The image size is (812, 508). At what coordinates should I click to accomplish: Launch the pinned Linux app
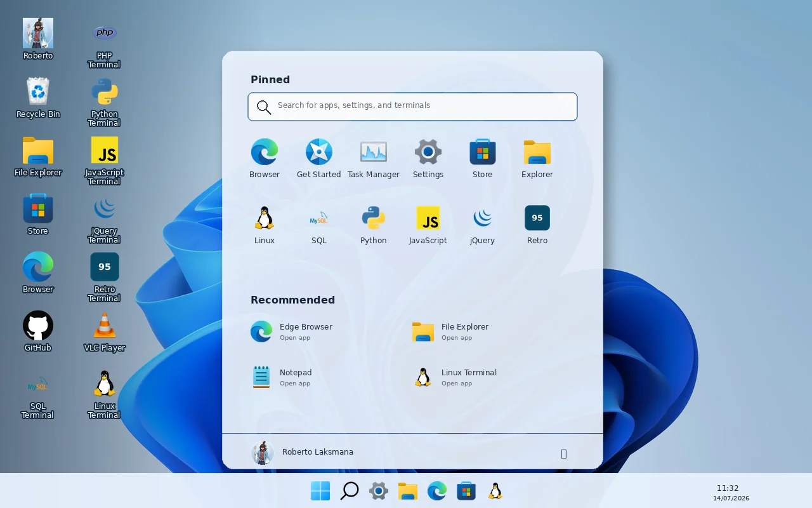[x=265, y=225]
